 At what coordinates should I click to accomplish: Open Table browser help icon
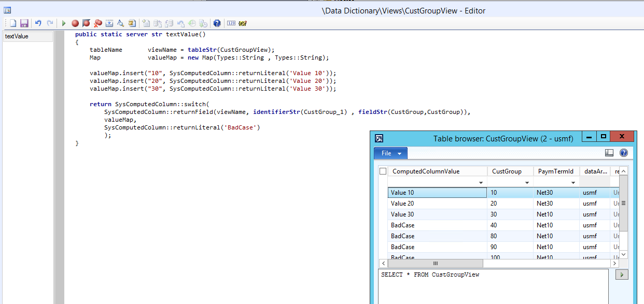(623, 153)
